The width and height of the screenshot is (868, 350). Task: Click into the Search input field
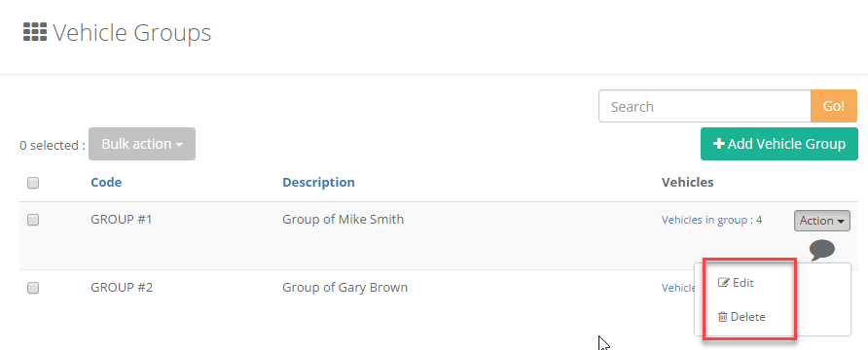click(x=705, y=106)
